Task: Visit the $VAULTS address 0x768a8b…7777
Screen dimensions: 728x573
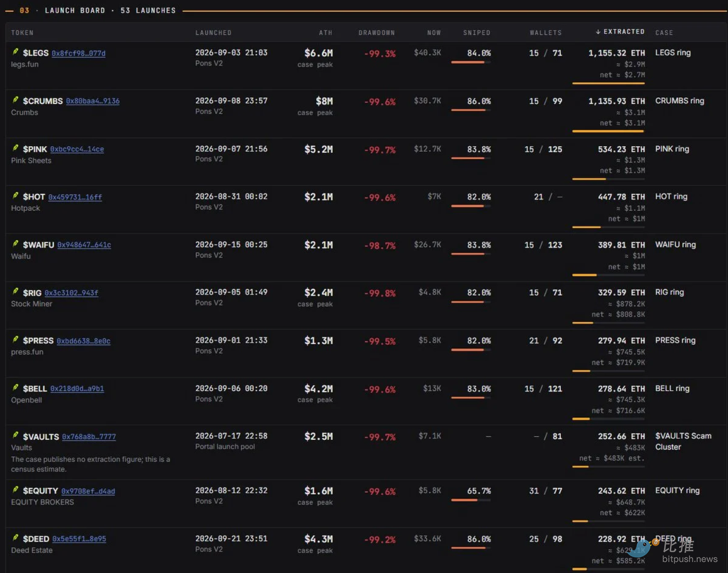Action: click(x=89, y=437)
